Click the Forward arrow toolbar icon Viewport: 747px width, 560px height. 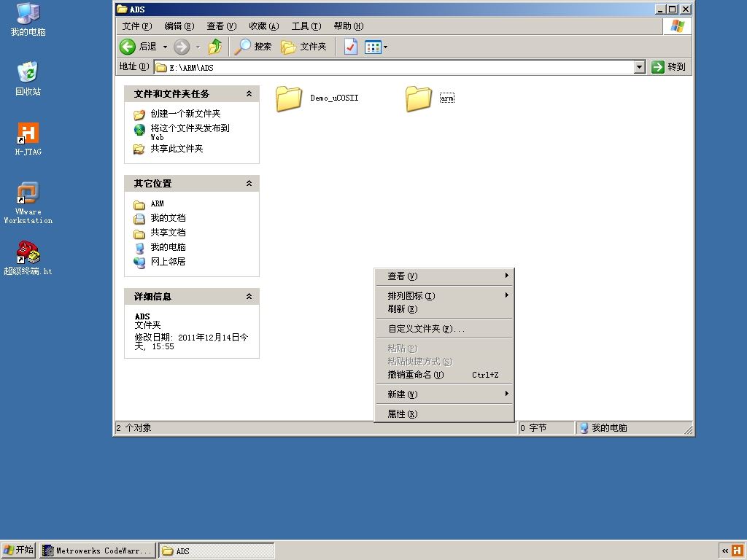(182, 47)
